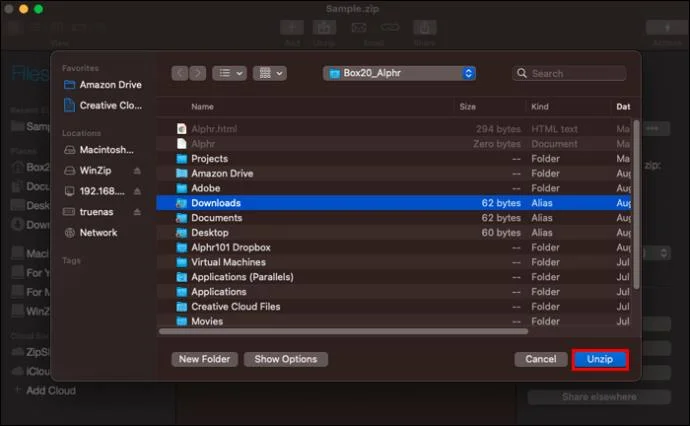Sort by the Kind column header

[540, 106]
